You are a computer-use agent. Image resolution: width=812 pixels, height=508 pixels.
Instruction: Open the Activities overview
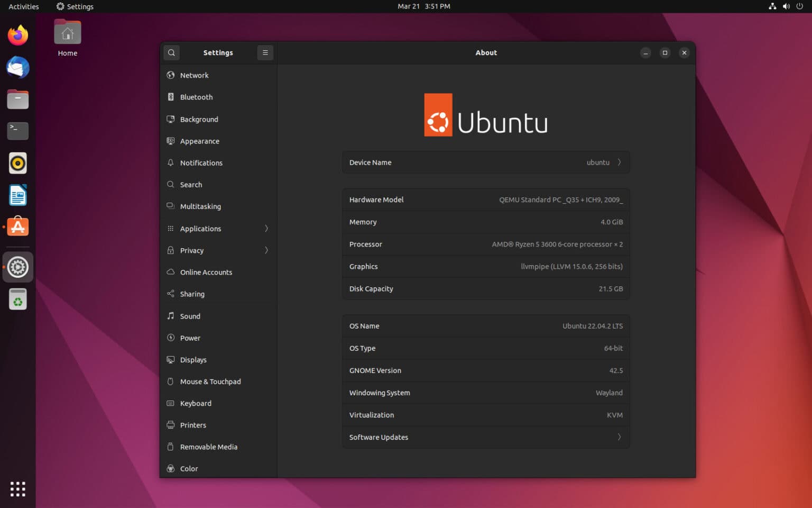(x=23, y=6)
